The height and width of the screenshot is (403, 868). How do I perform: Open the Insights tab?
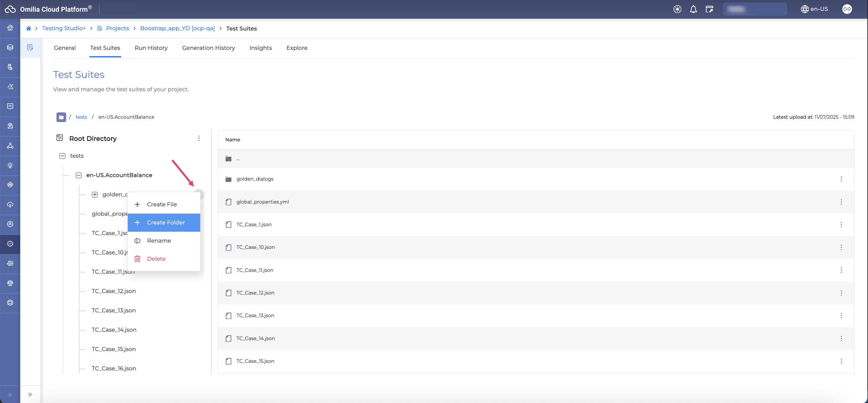tap(260, 48)
